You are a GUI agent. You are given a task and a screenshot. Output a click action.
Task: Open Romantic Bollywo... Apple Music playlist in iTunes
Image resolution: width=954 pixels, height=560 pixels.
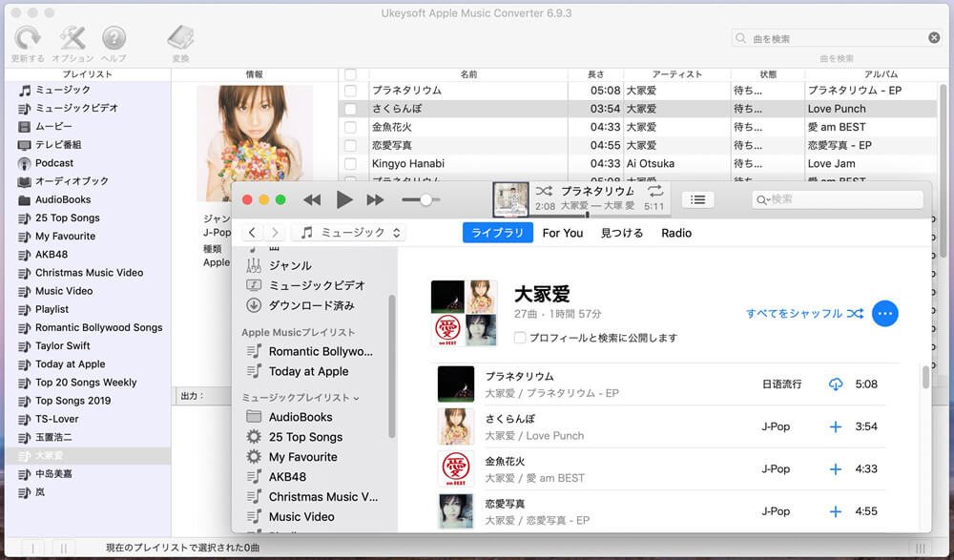pos(321,351)
